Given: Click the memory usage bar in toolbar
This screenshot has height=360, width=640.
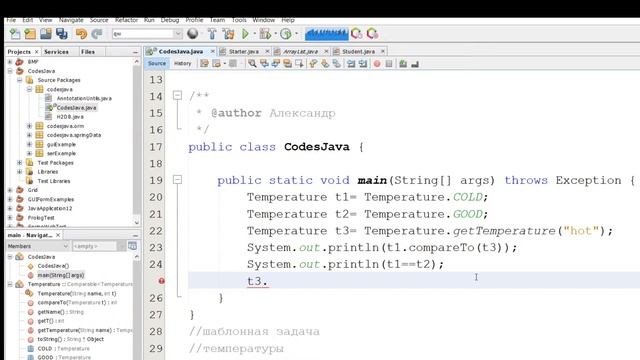Looking at the screenshot, I should (x=327, y=34).
